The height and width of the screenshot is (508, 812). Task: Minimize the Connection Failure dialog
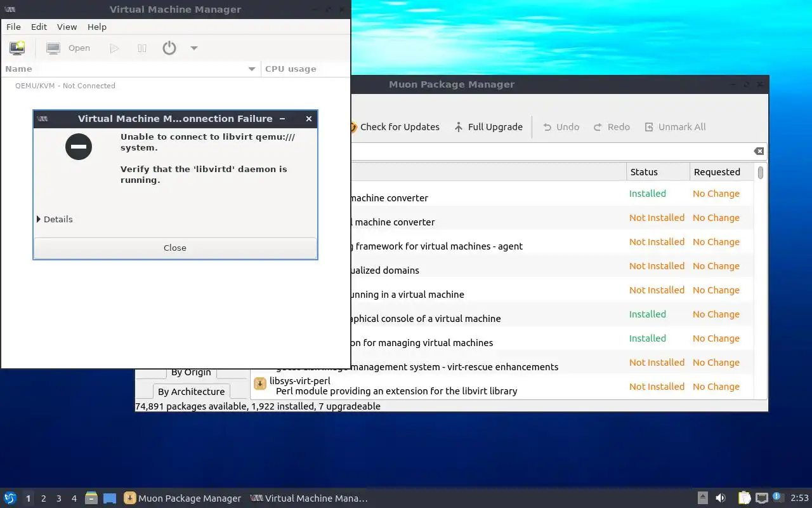(x=282, y=119)
